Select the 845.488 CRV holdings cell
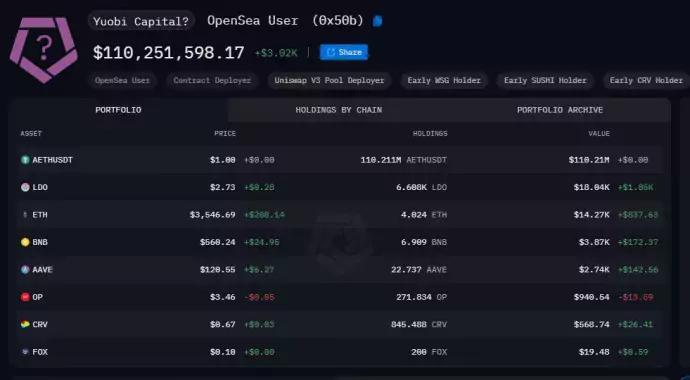 [419, 325]
